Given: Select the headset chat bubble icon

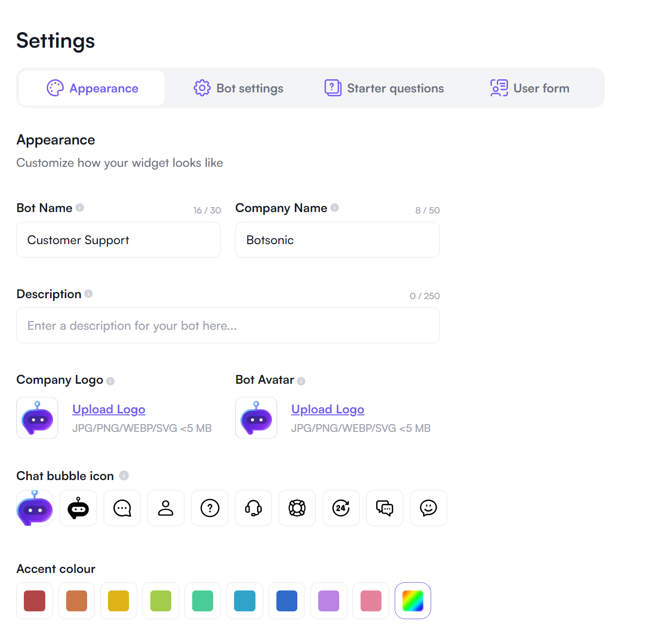Looking at the screenshot, I should pos(254,508).
